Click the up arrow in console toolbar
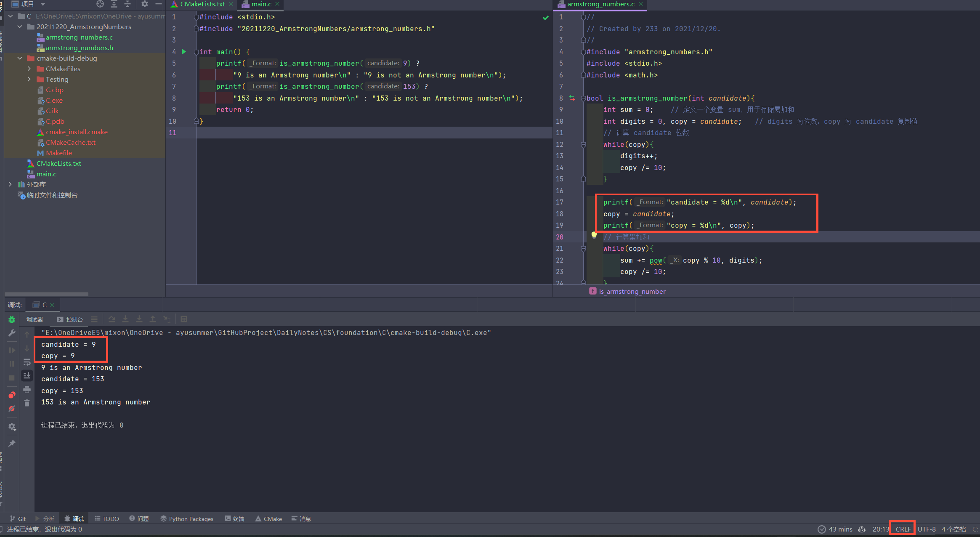 (x=27, y=335)
